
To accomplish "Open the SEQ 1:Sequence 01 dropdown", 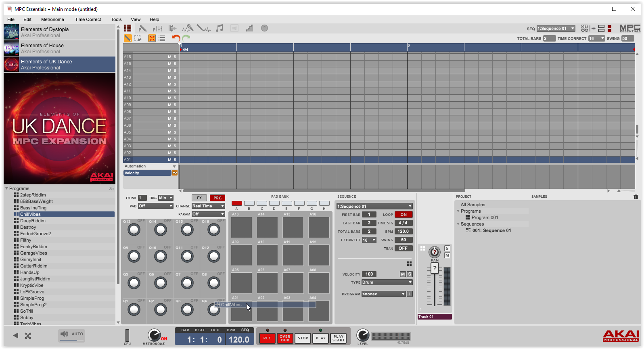I will click(x=556, y=29).
